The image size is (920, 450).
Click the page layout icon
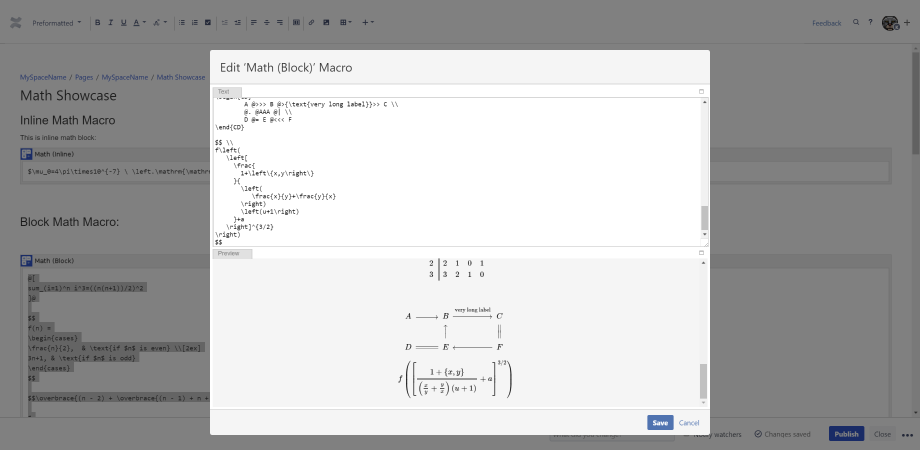point(296,23)
